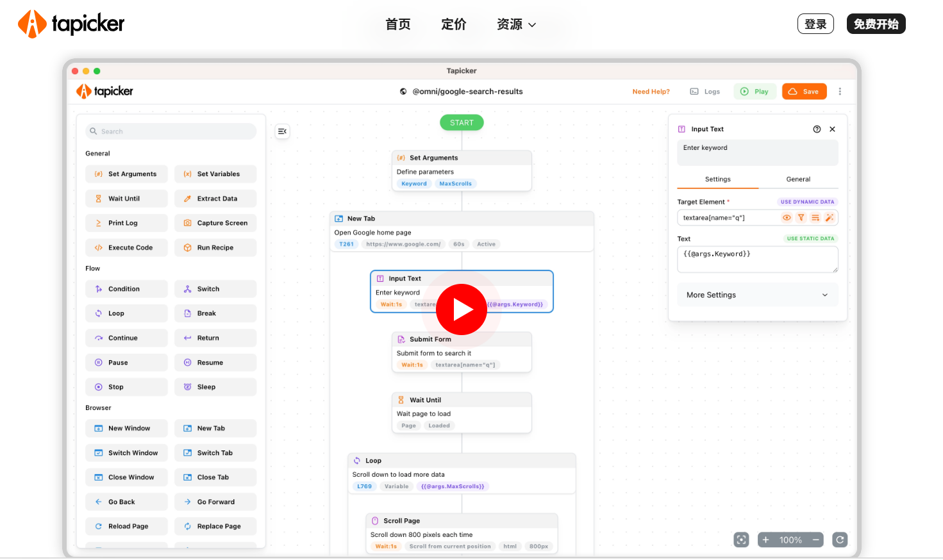Select the Set Arguments action
This screenshot has width=943, height=560.
coord(126,174)
